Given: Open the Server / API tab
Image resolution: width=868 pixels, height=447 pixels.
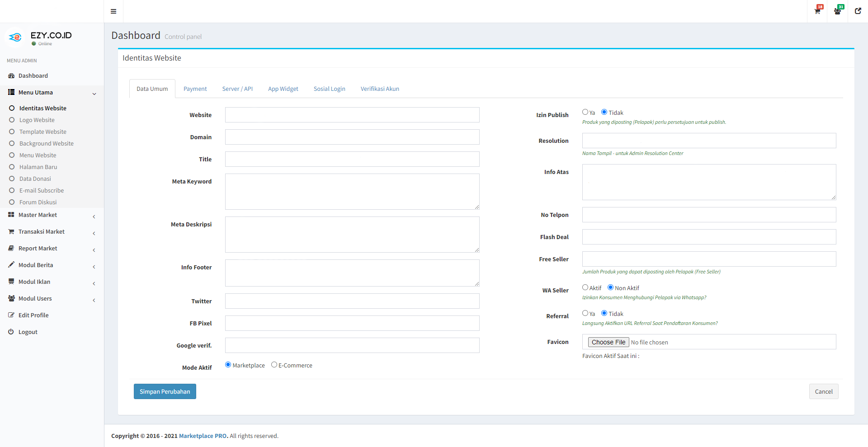Looking at the screenshot, I should [237, 89].
